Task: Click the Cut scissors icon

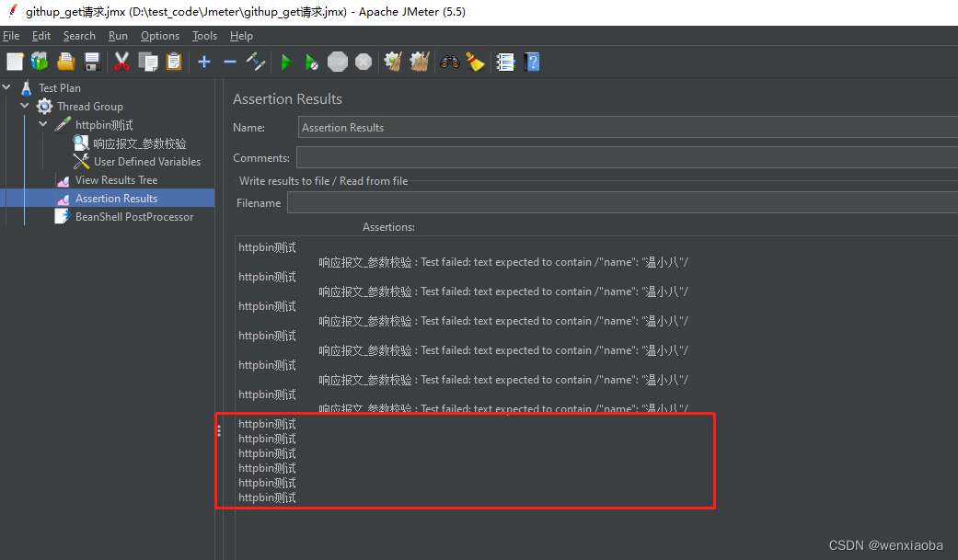Action: [121, 62]
